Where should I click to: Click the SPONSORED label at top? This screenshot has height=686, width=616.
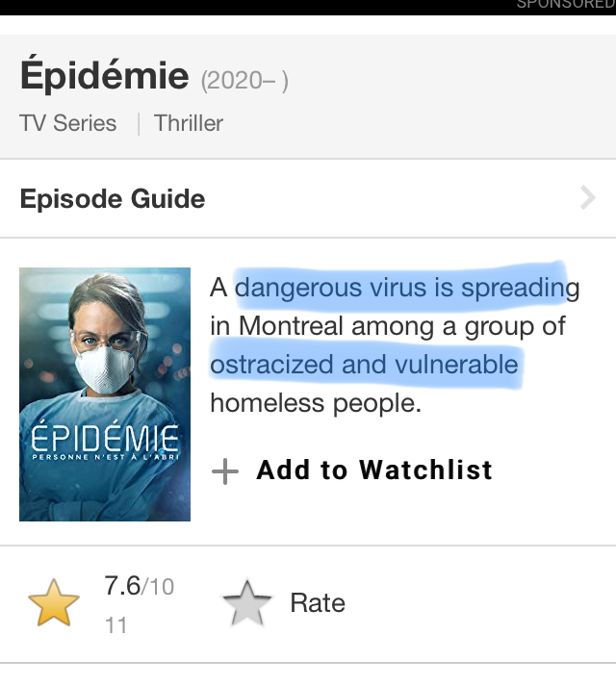tap(566, 5)
